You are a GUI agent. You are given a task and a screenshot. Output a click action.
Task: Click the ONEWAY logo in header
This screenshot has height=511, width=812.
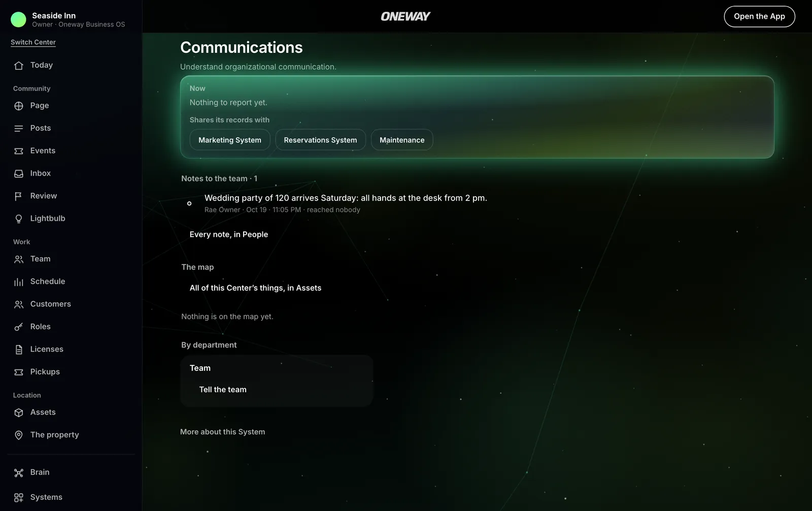click(x=405, y=16)
